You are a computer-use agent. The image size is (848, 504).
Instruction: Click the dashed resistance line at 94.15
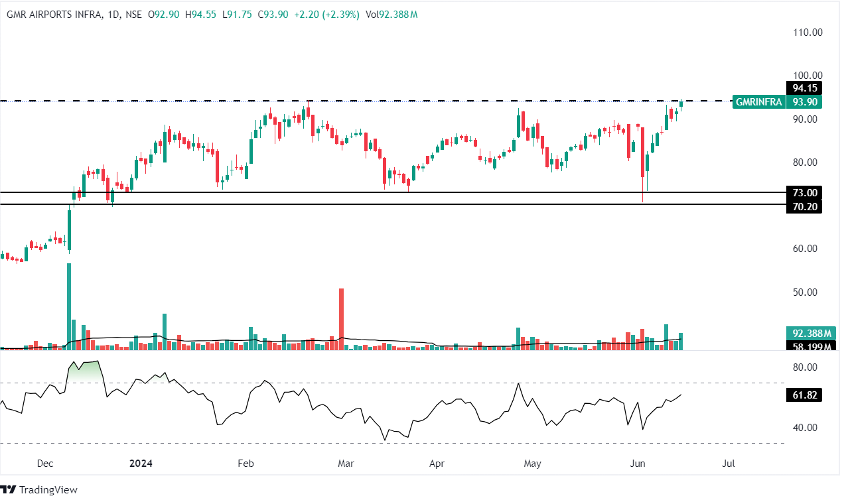pos(398,101)
